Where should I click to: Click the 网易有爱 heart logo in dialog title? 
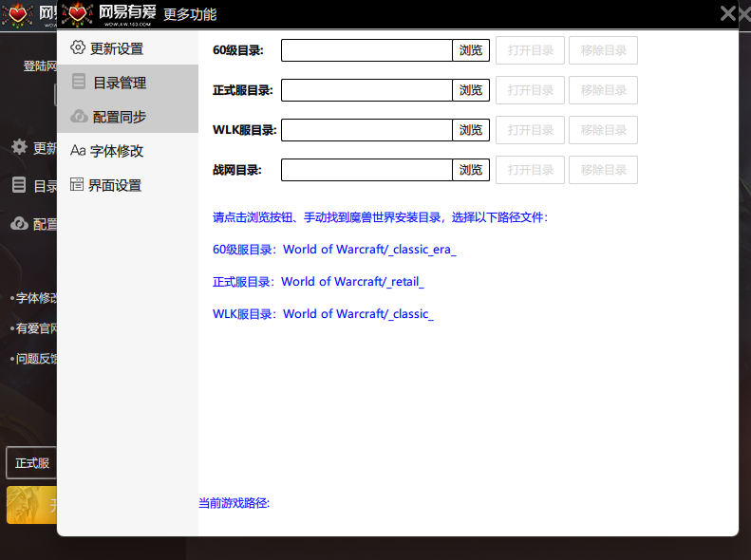tap(79, 13)
